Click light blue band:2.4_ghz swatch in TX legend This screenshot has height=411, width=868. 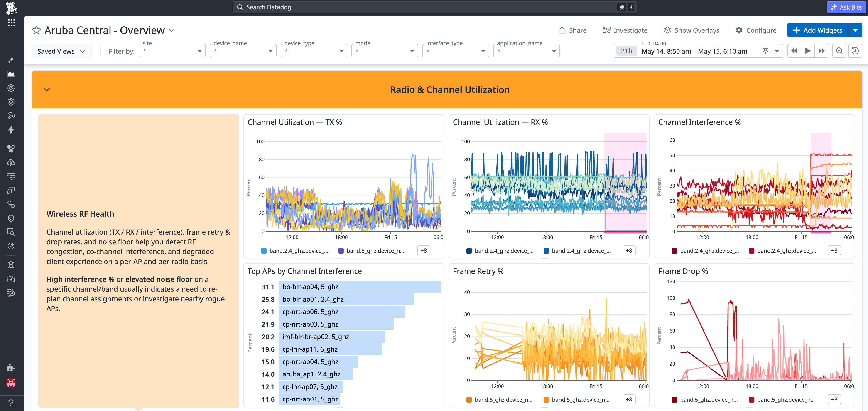264,251
